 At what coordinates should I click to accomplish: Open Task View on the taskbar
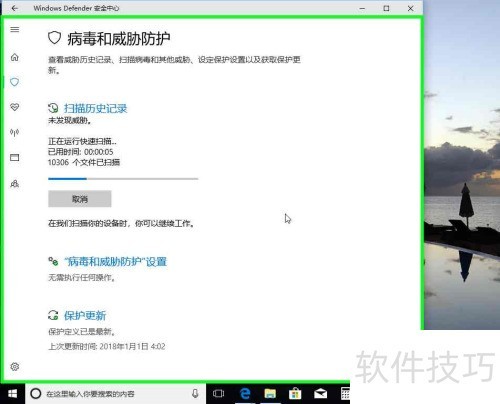coord(218,394)
